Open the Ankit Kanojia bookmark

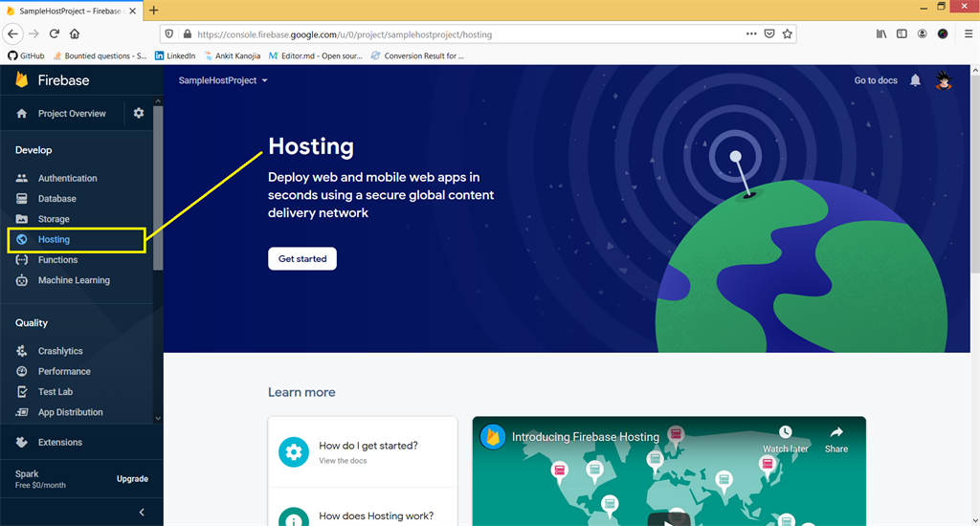pos(232,55)
